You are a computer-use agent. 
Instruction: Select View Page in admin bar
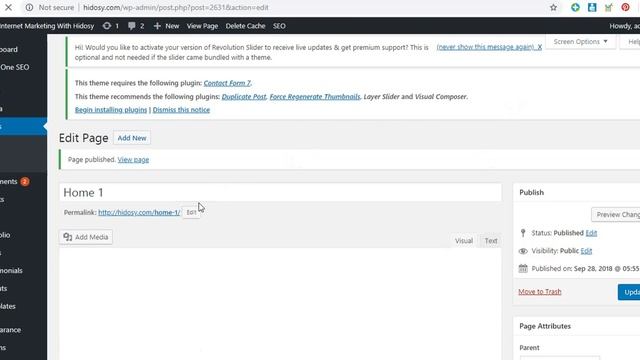202,26
